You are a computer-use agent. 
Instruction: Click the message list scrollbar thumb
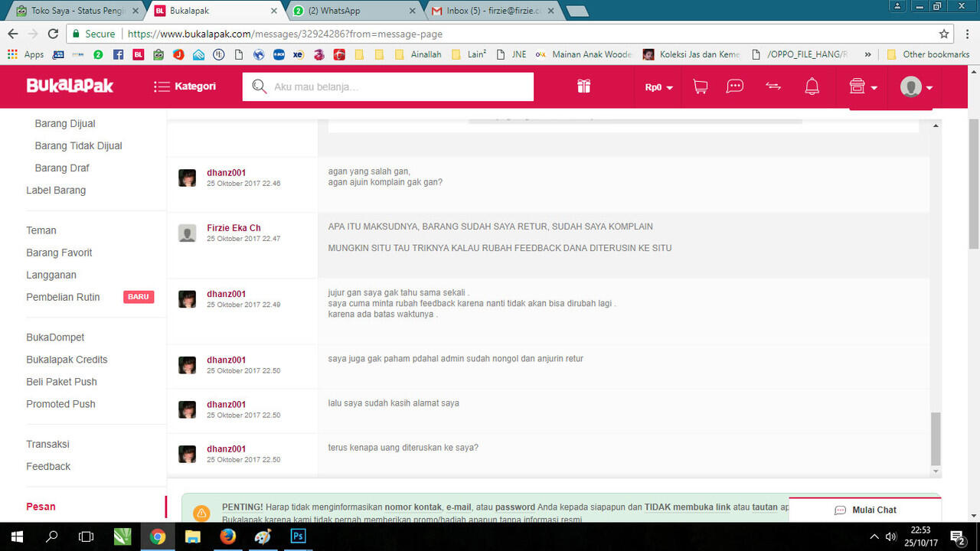pos(936,439)
